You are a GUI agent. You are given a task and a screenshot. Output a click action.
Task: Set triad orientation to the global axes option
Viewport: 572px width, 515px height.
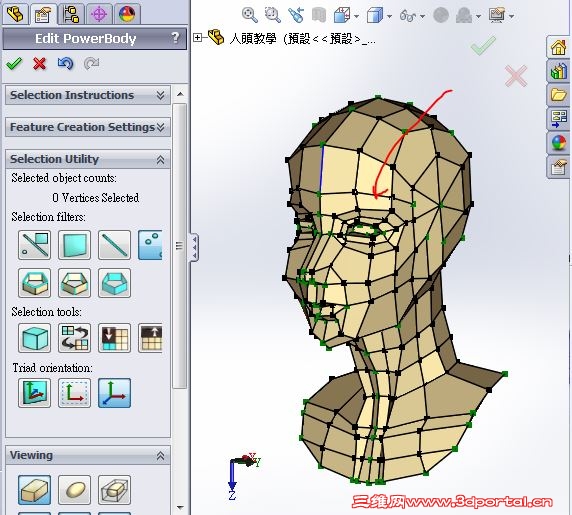115,393
